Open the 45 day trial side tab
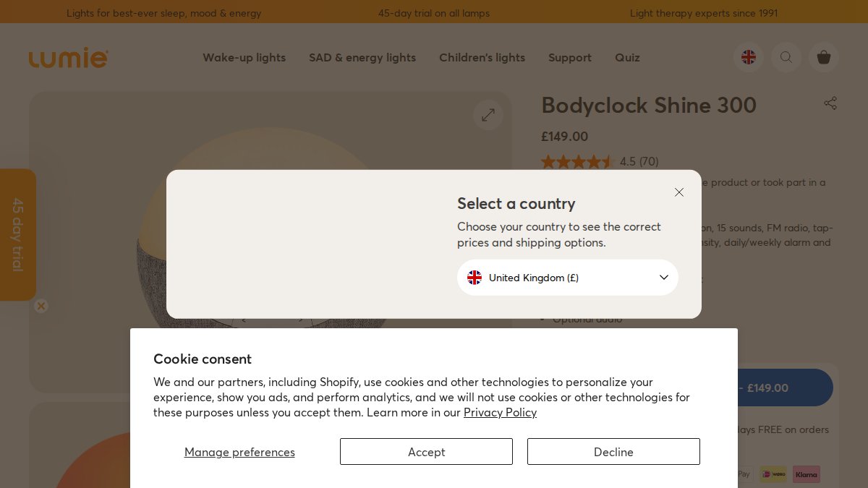Image resolution: width=868 pixels, height=488 pixels. point(18,235)
